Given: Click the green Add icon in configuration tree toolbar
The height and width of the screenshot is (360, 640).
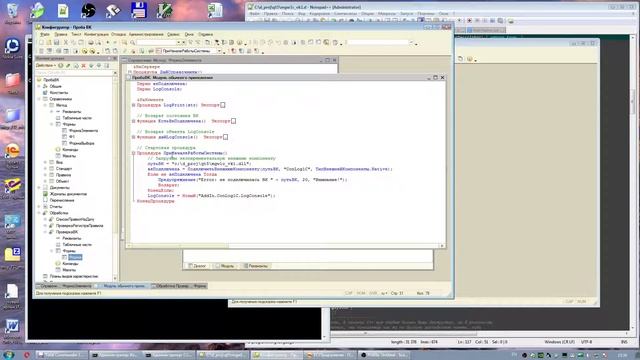Looking at the screenshot, I should point(60,65).
